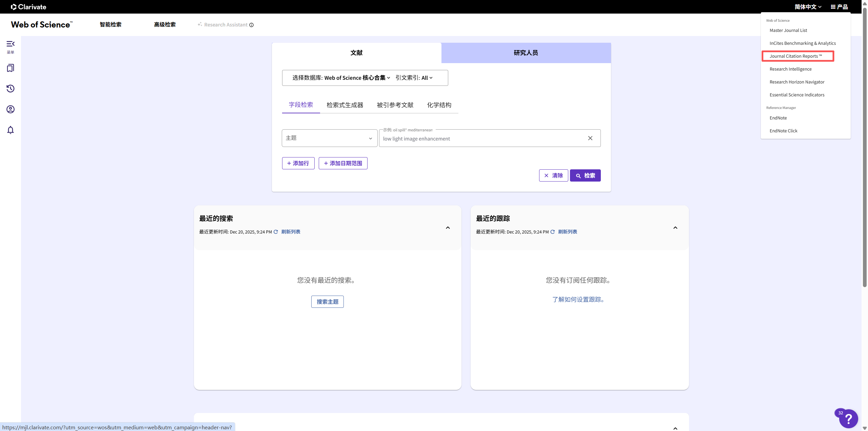Open the help question mark bubble
The image size is (868, 431).
click(848, 419)
